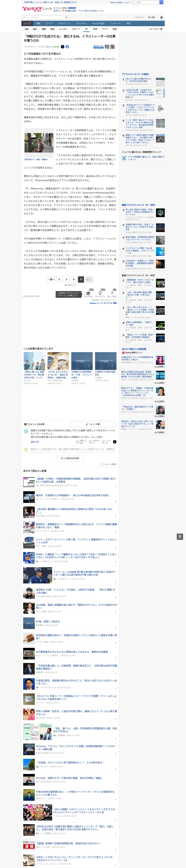Click the Yahoo!ニュース オリジナル 特集 badge
Screen dimensions: 186x868
coord(104,47)
